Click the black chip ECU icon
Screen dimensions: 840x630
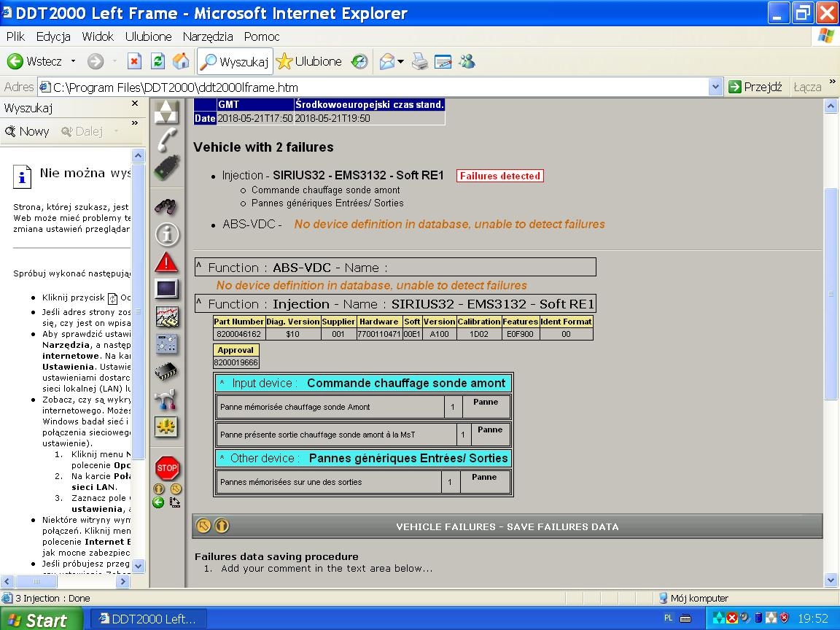coord(166,371)
